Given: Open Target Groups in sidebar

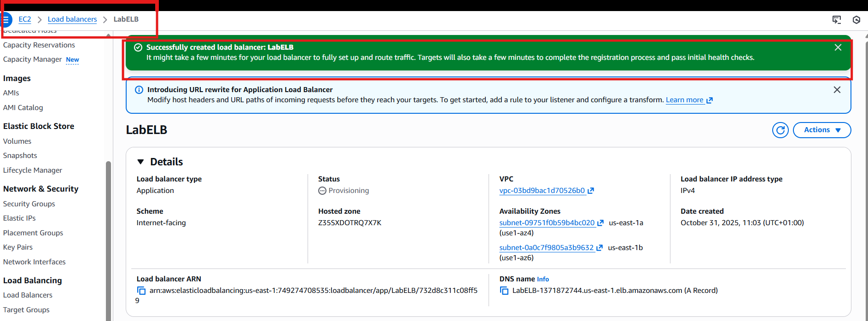Looking at the screenshot, I should pyautogui.click(x=26, y=309).
